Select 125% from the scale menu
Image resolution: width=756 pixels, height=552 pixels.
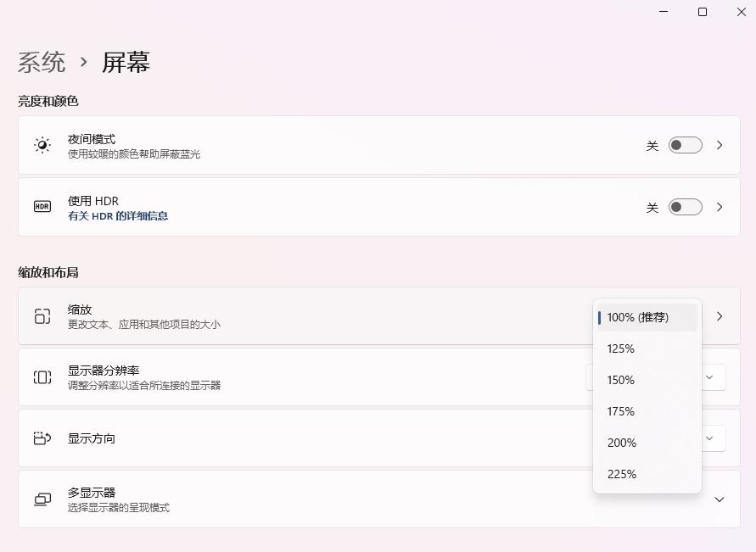pyautogui.click(x=621, y=348)
